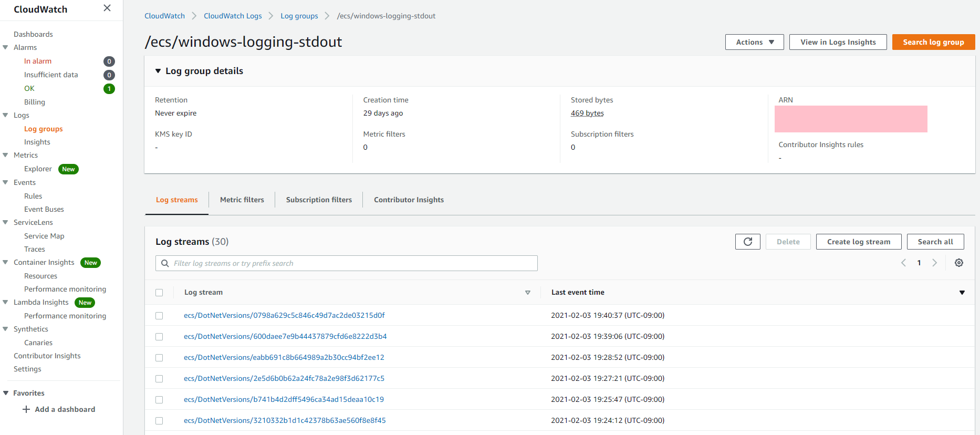Collapse the Metrics section in sidebar
Image resolution: width=980 pixels, height=435 pixels.
click(5, 155)
